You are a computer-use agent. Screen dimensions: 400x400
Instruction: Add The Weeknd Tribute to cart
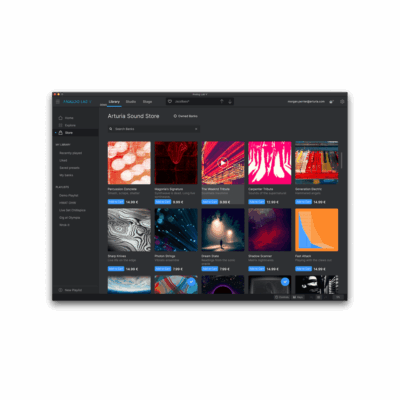(210, 202)
